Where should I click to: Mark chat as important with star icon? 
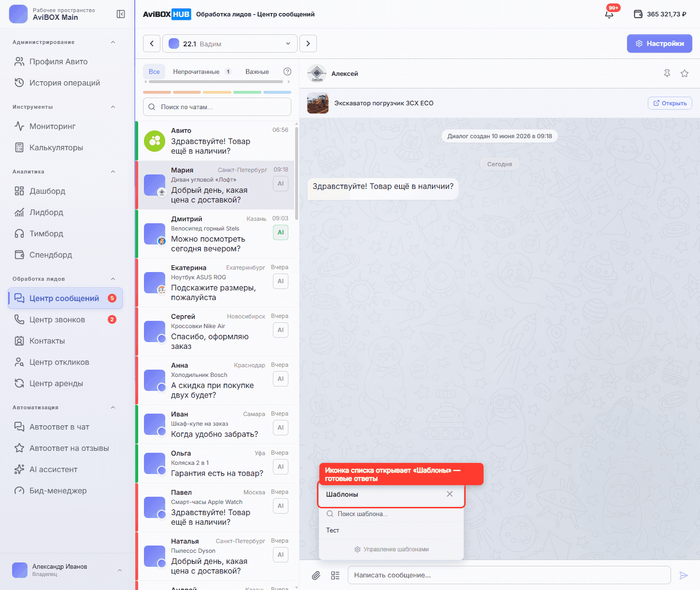tap(685, 73)
